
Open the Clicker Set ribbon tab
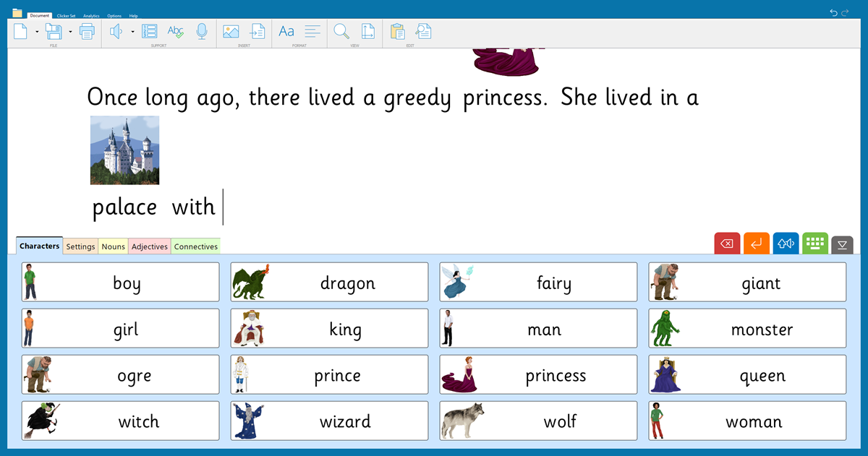coord(66,15)
